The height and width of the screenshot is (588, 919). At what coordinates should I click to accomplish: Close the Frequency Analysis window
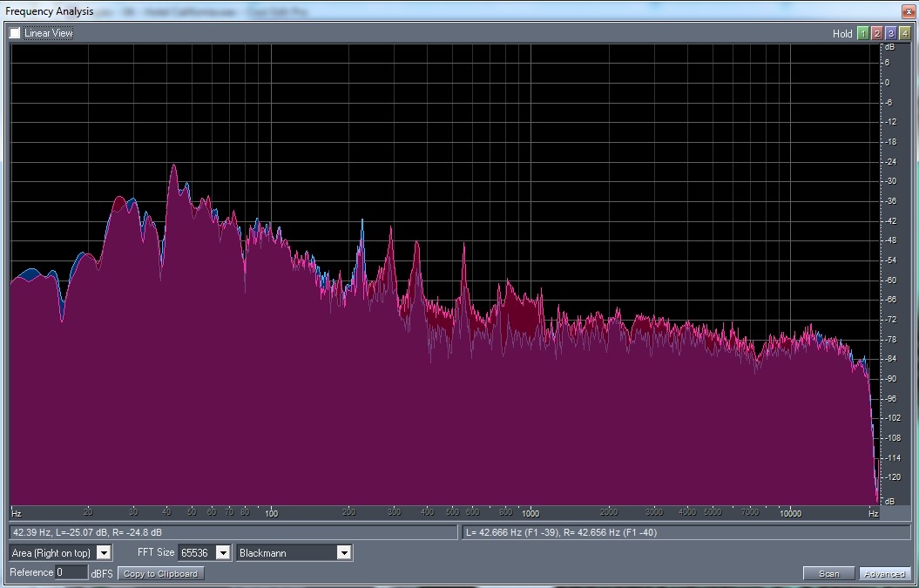point(909,11)
